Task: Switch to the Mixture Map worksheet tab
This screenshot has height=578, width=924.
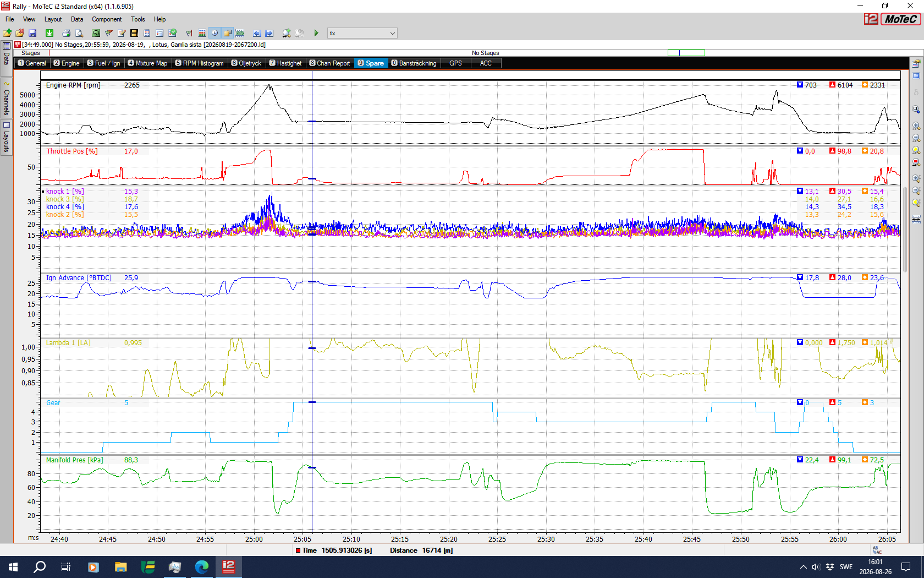Action: click(147, 63)
